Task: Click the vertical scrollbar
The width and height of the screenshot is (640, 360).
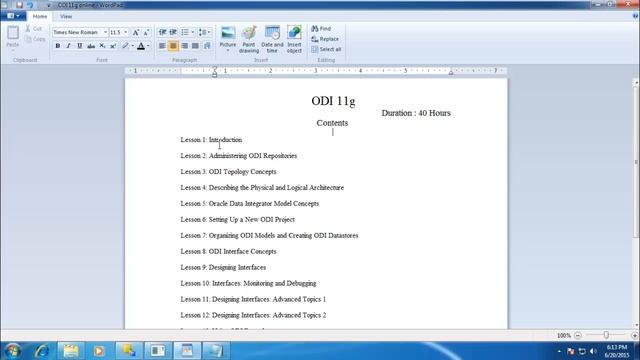Action: pyautogui.click(x=636, y=162)
